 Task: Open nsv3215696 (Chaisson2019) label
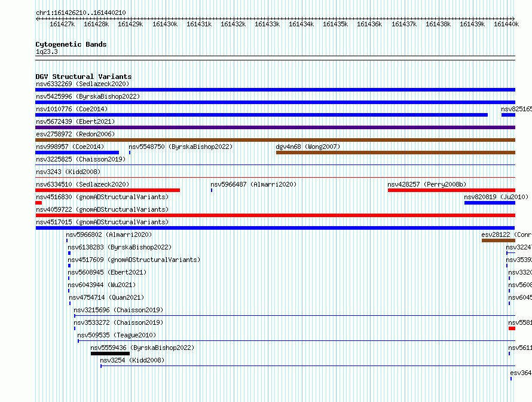[x=118, y=310]
